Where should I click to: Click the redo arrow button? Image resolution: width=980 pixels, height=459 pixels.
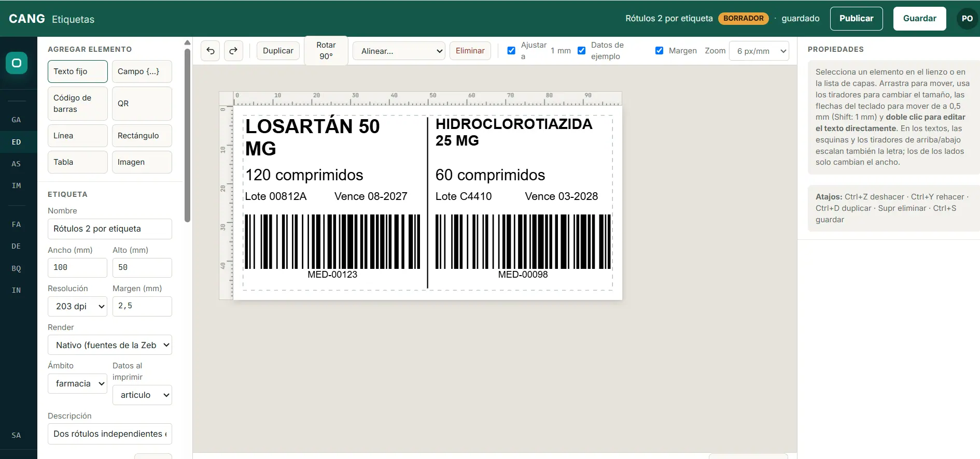pyautogui.click(x=233, y=51)
